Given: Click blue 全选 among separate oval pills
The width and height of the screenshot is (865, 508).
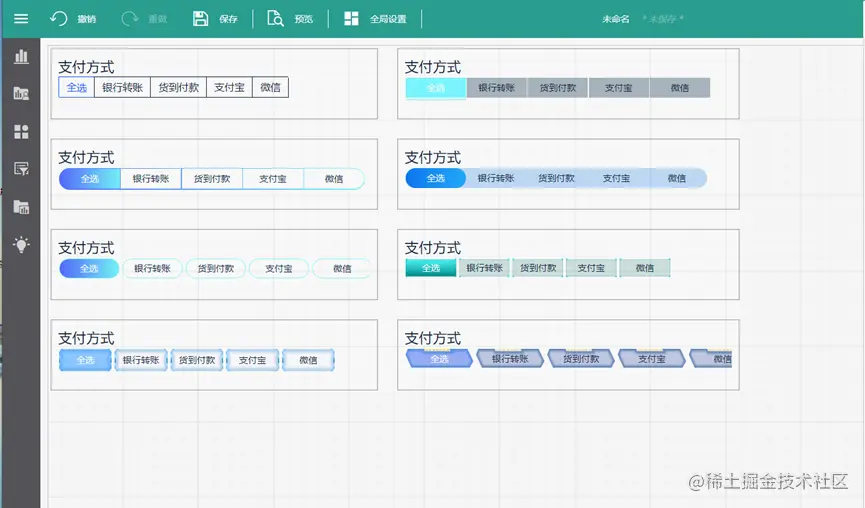Looking at the screenshot, I should tap(89, 269).
